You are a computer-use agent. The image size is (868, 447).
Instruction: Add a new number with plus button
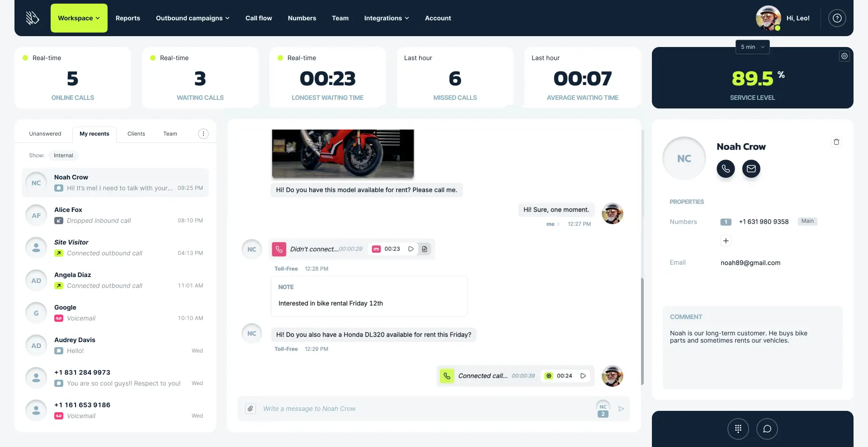pos(726,241)
